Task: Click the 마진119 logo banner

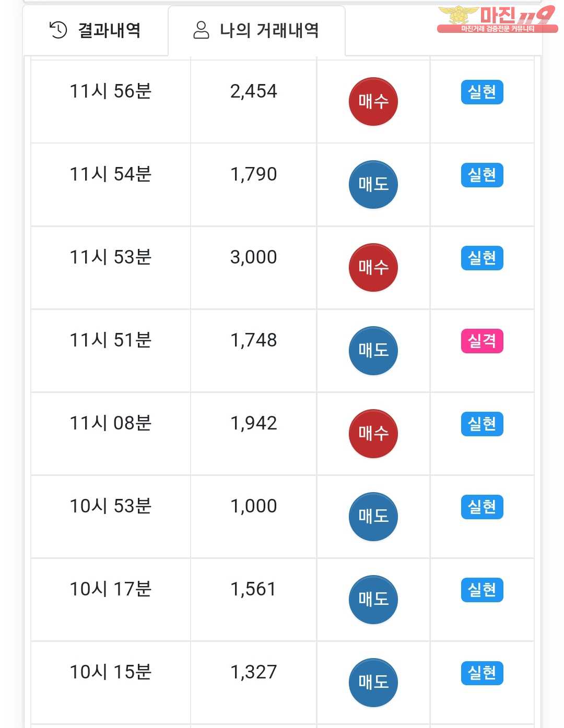Action: 497,19
